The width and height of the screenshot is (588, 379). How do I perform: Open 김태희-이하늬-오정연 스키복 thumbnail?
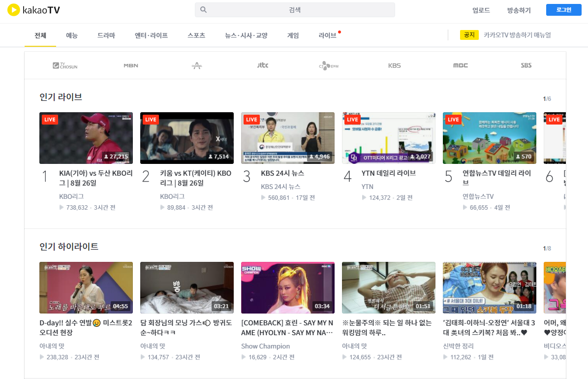(x=490, y=288)
